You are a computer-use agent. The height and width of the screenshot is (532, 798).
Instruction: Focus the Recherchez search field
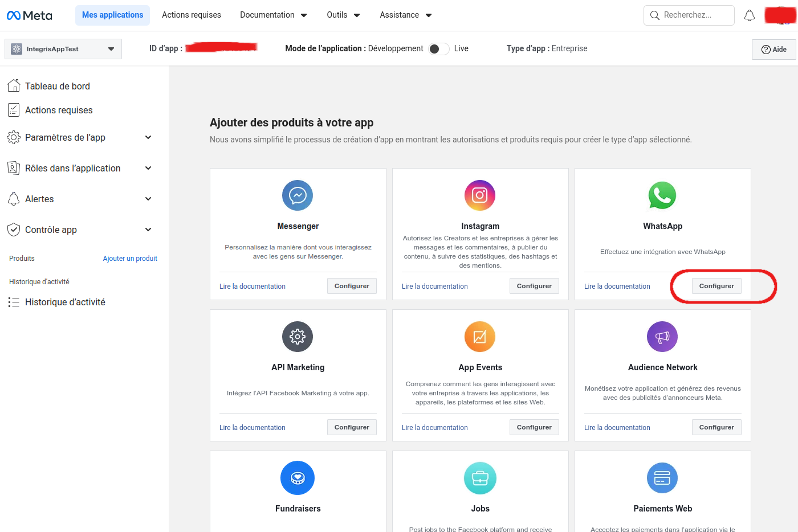click(689, 15)
